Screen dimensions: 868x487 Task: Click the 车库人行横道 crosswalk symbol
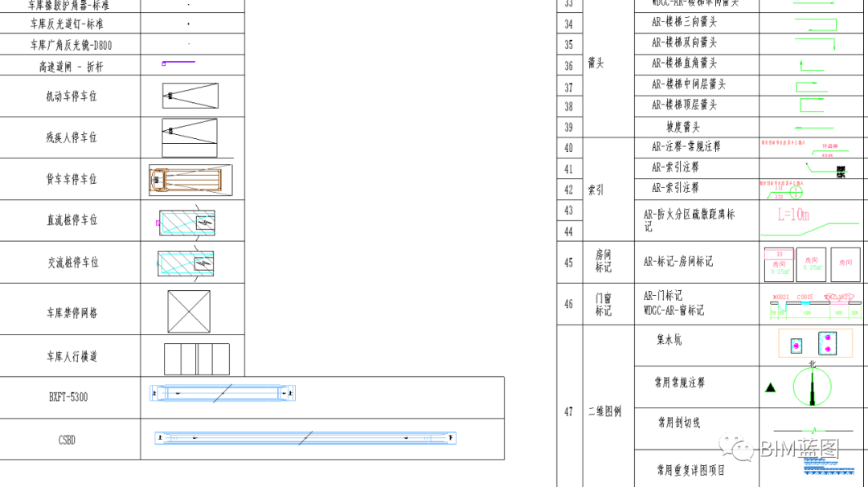[x=197, y=358]
